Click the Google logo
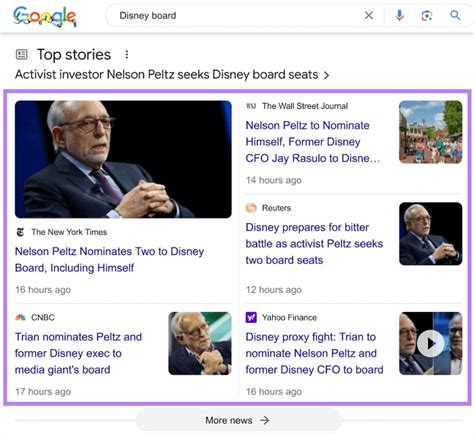Screen dimensions: 474x433 [x=45, y=16]
